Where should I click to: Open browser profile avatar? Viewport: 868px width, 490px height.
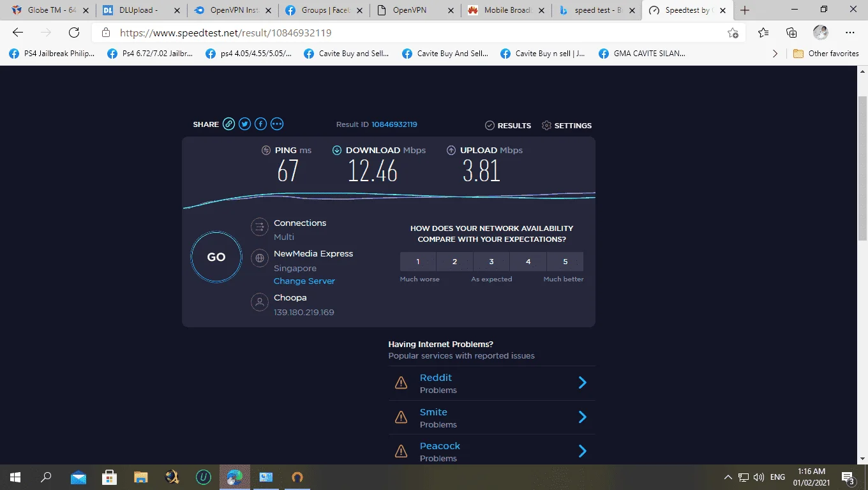coord(820,33)
